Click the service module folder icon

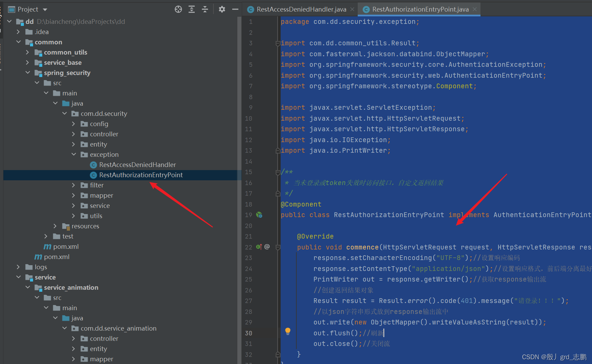(29, 277)
